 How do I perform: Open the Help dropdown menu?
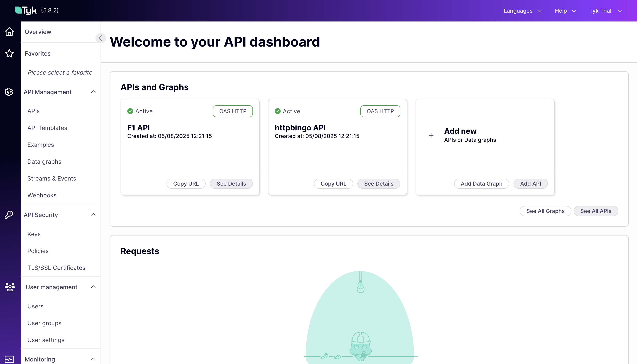point(565,11)
